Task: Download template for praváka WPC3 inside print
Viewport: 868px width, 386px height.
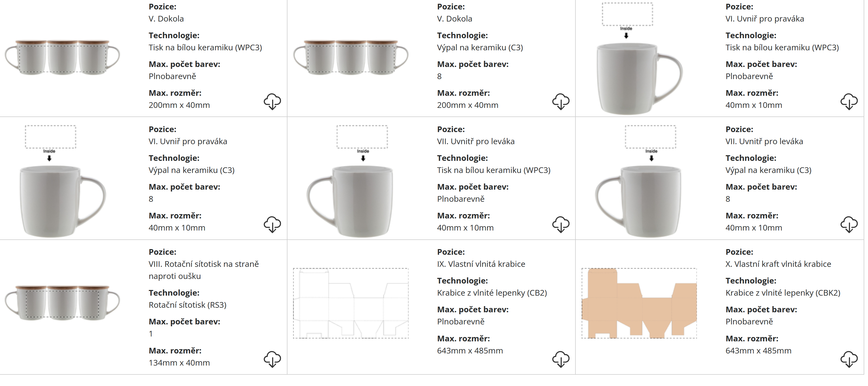Action: pyautogui.click(x=849, y=101)
